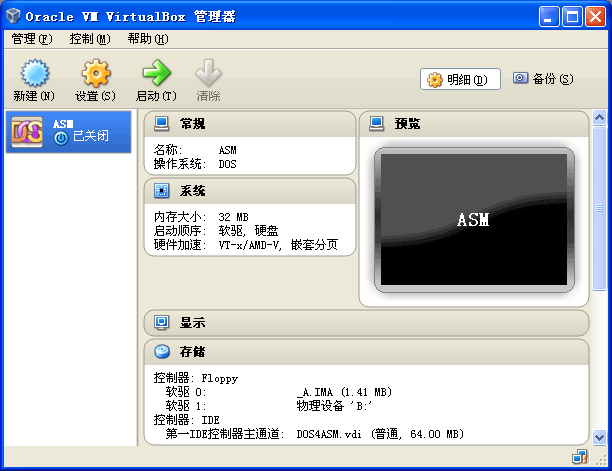The width and height of the screenshot is (612, 471).
Task: Click the 控制器: IDE line
Action: [x=187, y=420]
